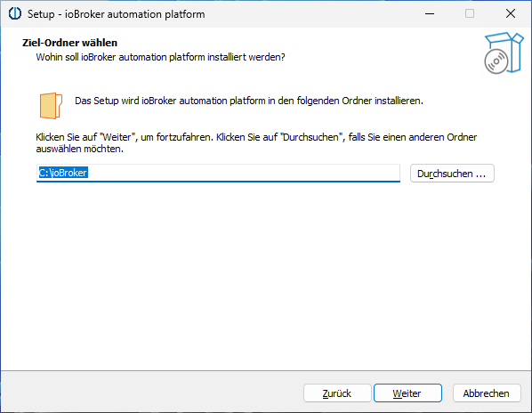This screenshot has height=413, width=532.
Task: Click the yellow folder icon
Action: (x=51, y=106)
